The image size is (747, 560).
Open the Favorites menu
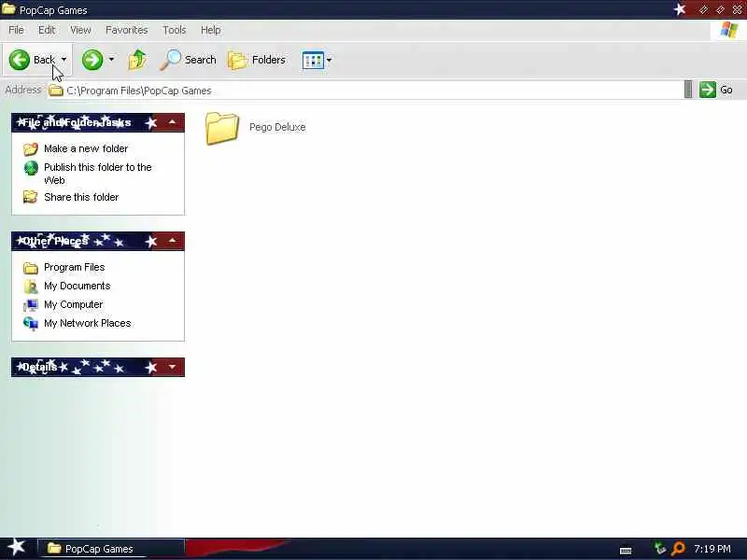coord(127,30)
